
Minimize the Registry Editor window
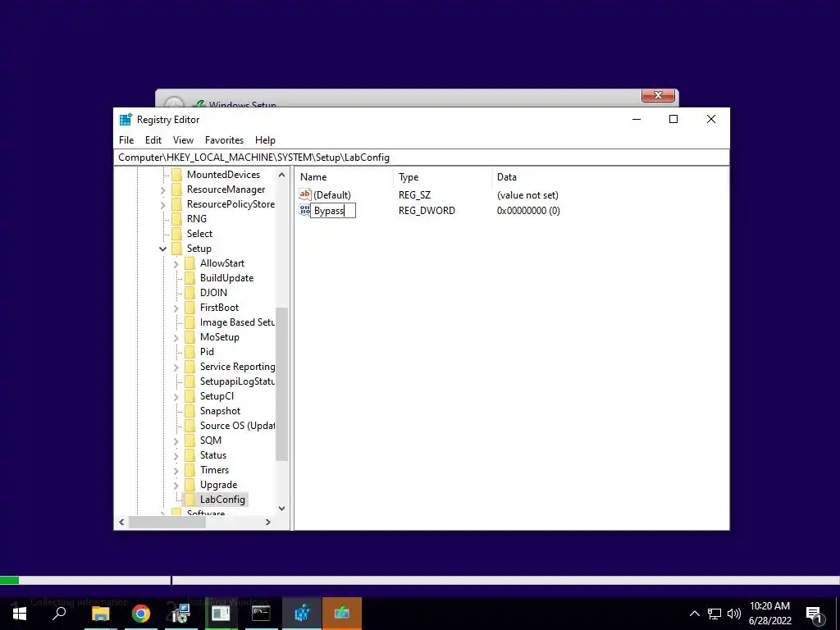pyautogui.click(x=637, y=119)
